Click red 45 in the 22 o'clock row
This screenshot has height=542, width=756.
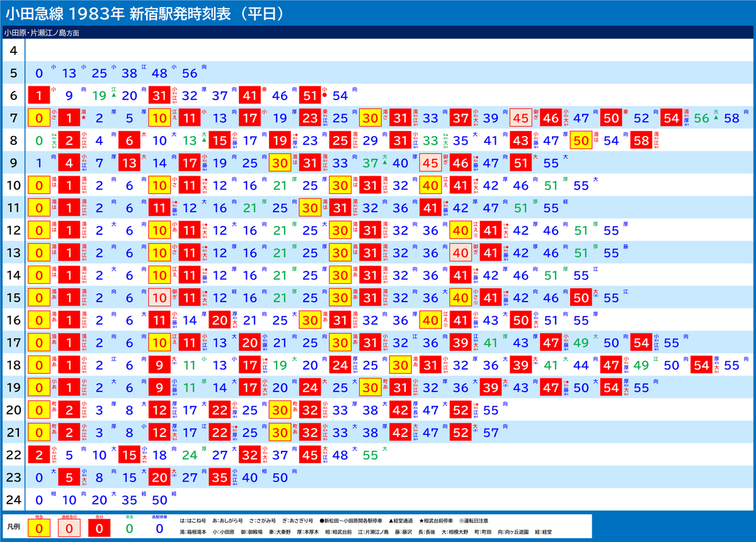click(x=310, y=455)
